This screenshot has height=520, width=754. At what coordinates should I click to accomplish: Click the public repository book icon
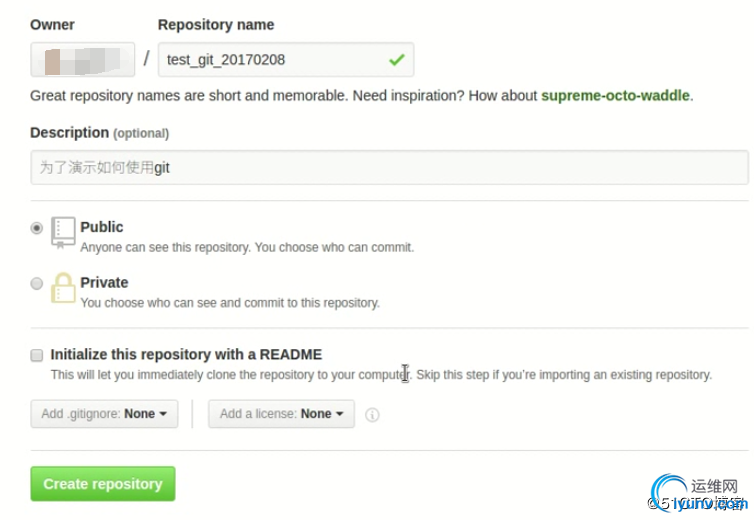pyautogui.click(x=63, y=233)
